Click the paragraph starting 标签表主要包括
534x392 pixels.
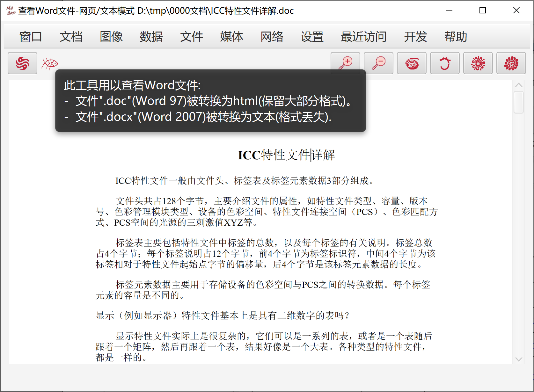tap(266, 253)
